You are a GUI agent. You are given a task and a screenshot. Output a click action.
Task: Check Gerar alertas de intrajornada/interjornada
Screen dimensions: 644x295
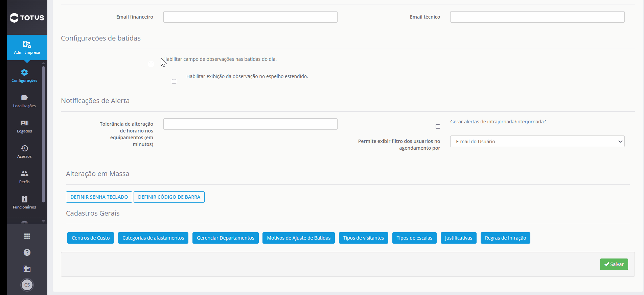[438, 127]
